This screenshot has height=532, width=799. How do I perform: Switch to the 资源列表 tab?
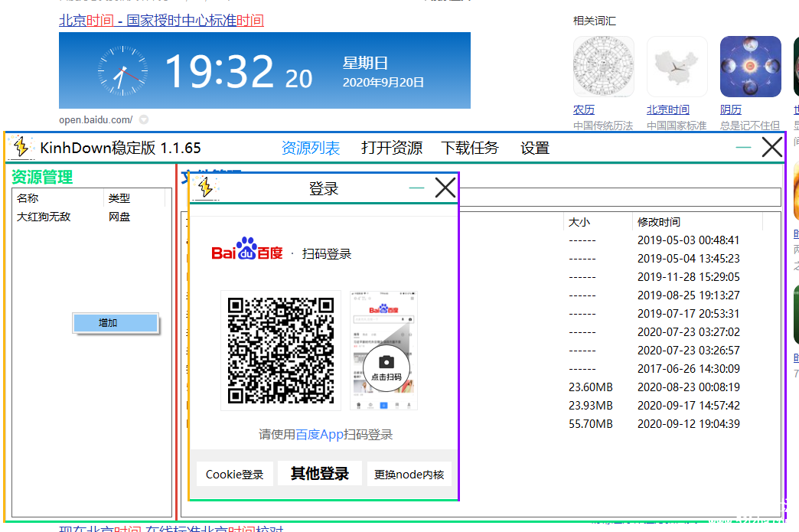(x=311, y=148)
